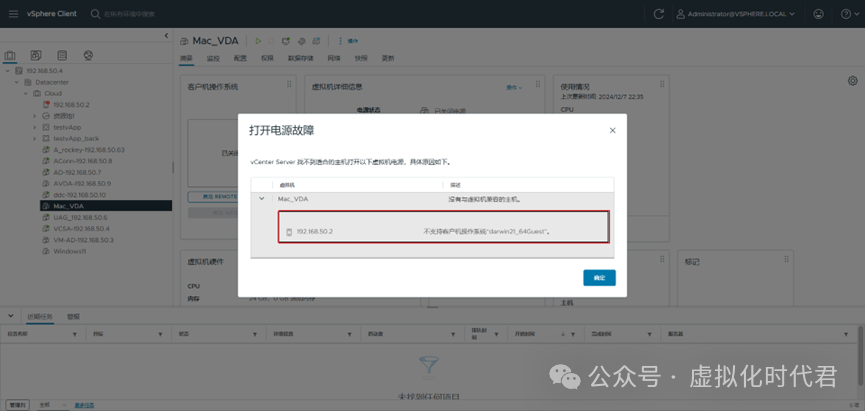Open the 全部 tasks filter dropdown
The image size is (865, 411).
pyautogui.click(x=52, y=404)
